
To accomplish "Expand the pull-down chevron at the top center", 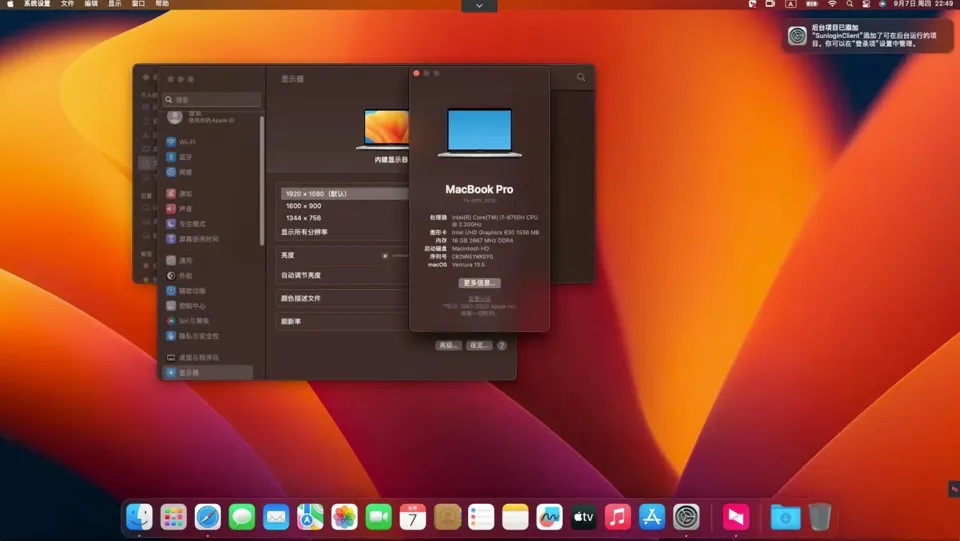I will (479, 6).
